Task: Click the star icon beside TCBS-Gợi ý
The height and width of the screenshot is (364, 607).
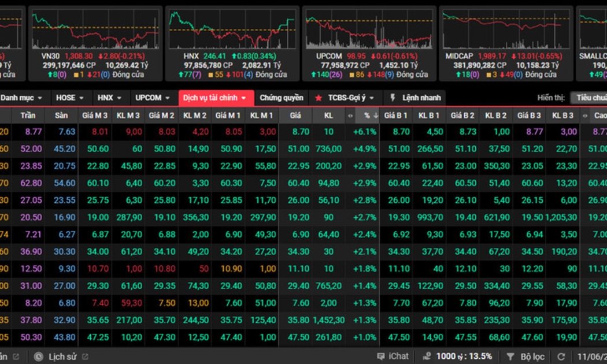Action: point(318,98)
